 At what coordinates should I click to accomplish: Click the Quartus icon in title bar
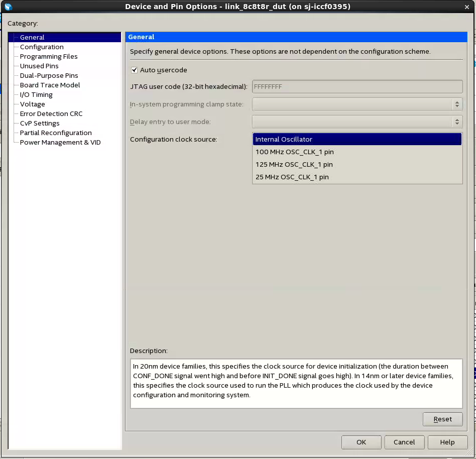pyautogui.click(x=8, y=7)
